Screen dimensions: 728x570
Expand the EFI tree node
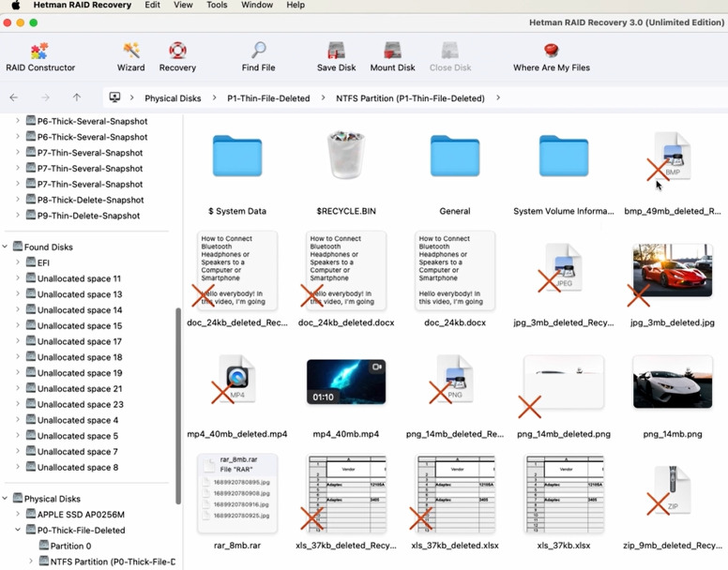18,262
